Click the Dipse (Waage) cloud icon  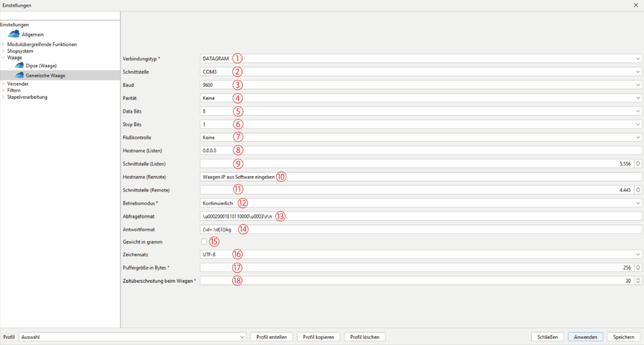[19, 65]
